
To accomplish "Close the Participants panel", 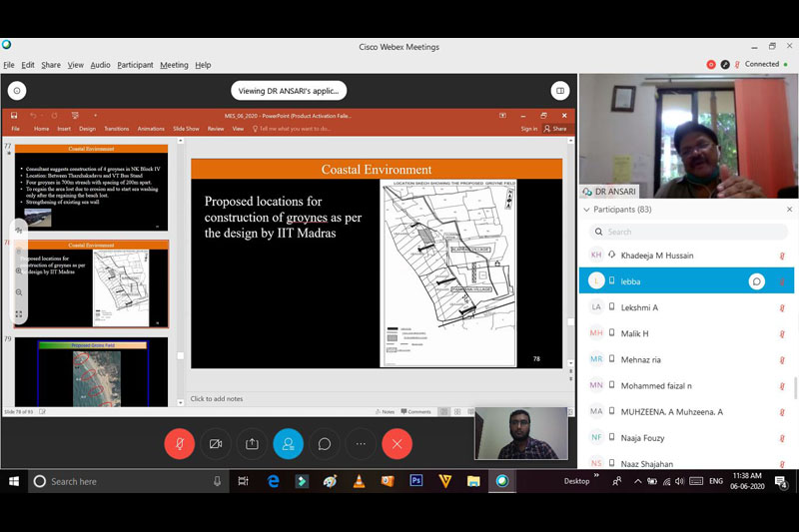I will tap(789, 210).
